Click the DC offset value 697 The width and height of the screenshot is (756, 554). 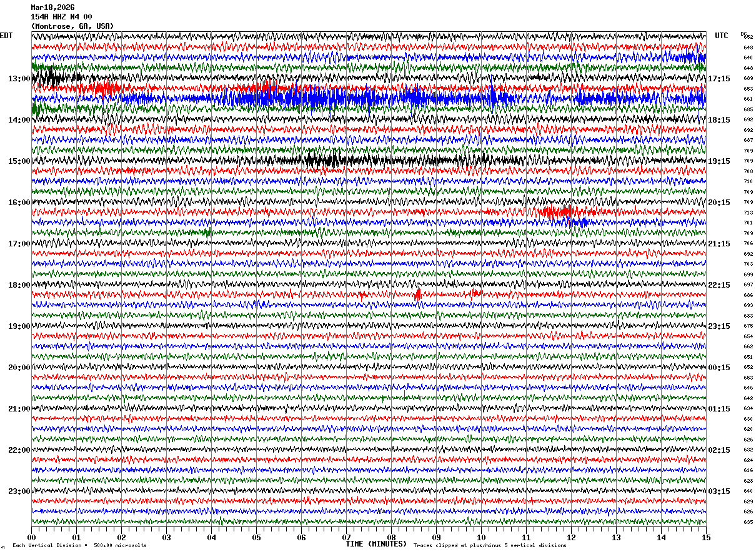pyautogui.click(x=748, y=285)
